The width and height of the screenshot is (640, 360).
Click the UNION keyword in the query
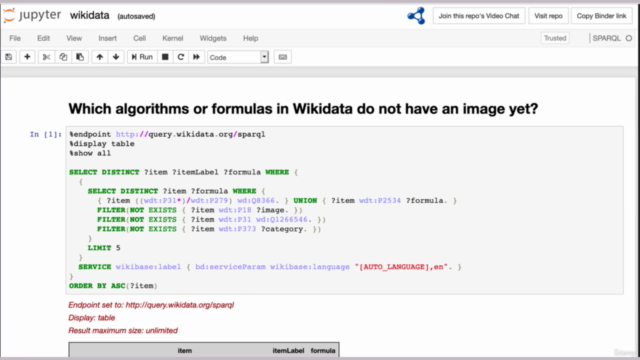[x=305, y=200]
